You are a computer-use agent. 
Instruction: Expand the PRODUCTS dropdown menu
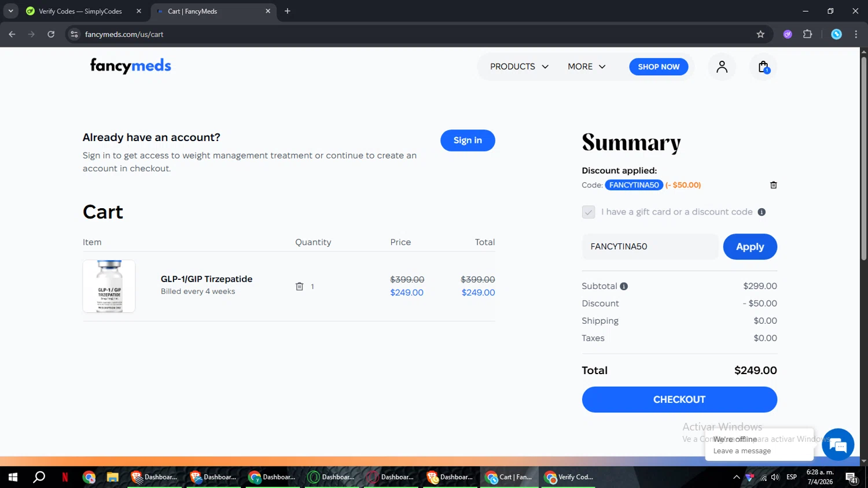click(x=519, y=67)
